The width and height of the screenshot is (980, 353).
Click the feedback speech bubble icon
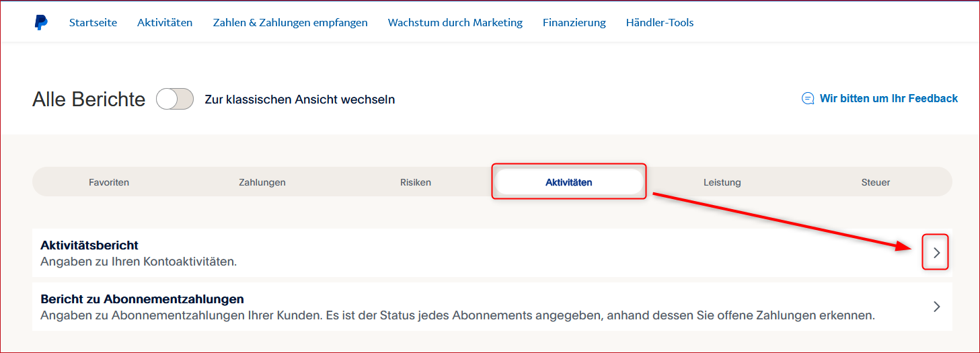coord(808,99)
